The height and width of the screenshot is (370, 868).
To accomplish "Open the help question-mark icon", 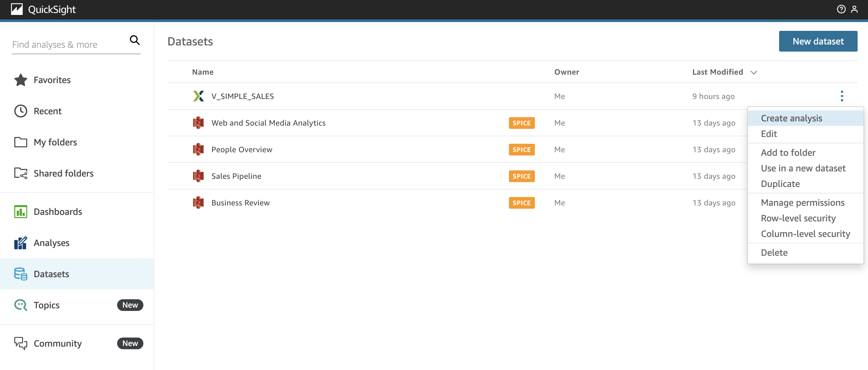I will pos(841,9).
